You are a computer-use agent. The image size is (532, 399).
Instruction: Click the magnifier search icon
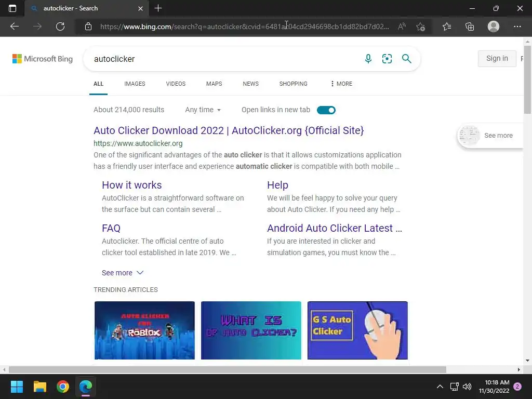pyautogui.click(x=406, y=59)
